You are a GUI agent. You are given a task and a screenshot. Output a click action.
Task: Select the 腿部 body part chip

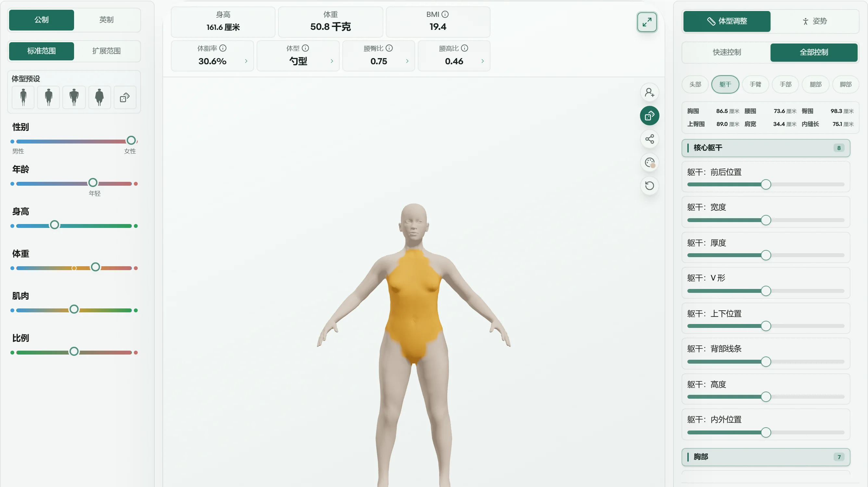pyautogui.click(x=815, y=84)
